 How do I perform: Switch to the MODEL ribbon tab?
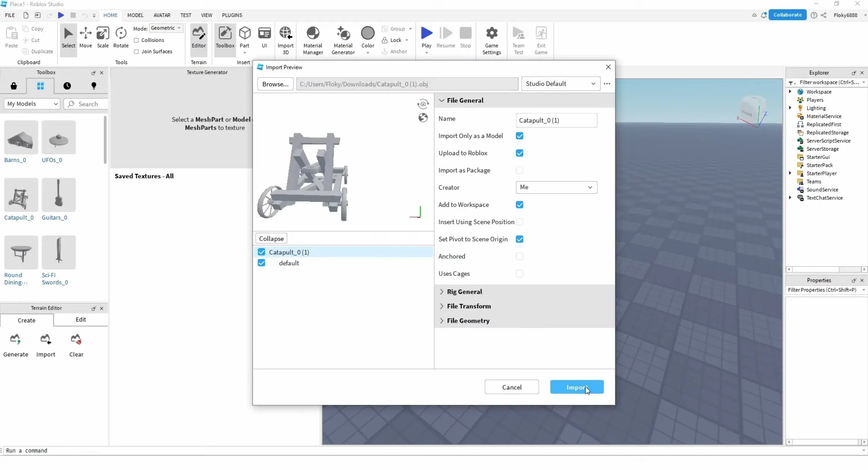tap(135, 15)
